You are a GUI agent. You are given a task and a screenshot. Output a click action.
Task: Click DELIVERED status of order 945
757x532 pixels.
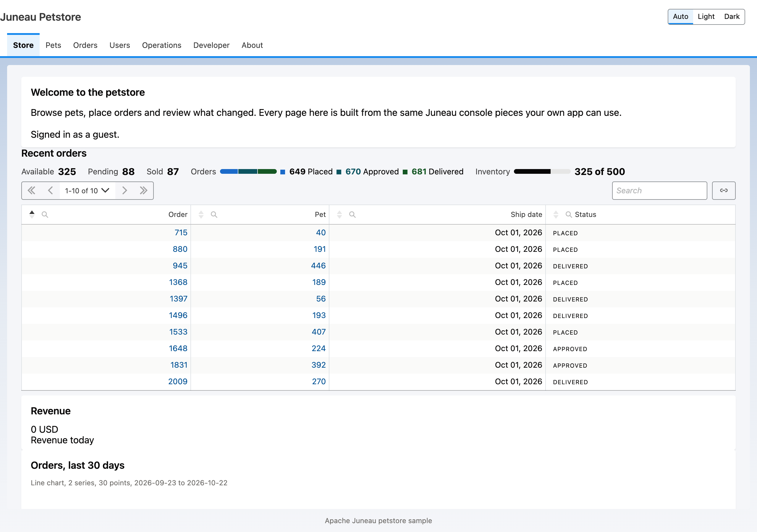coord(570,266)
